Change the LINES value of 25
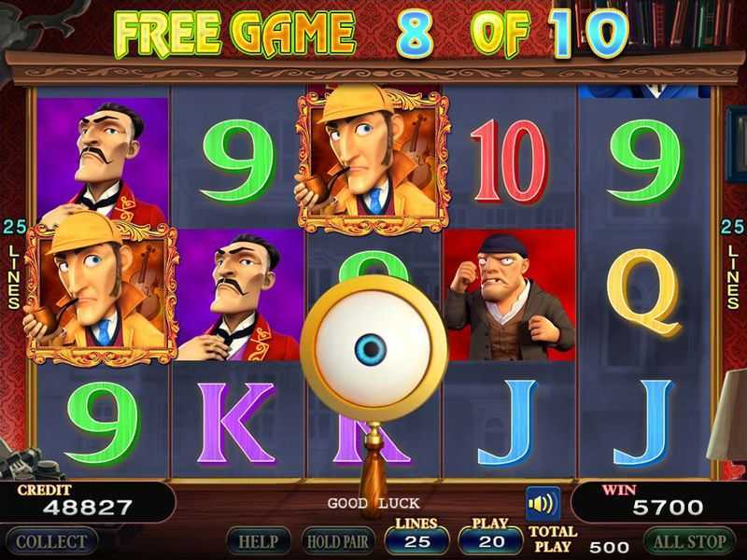 click(x=416, y=541)
